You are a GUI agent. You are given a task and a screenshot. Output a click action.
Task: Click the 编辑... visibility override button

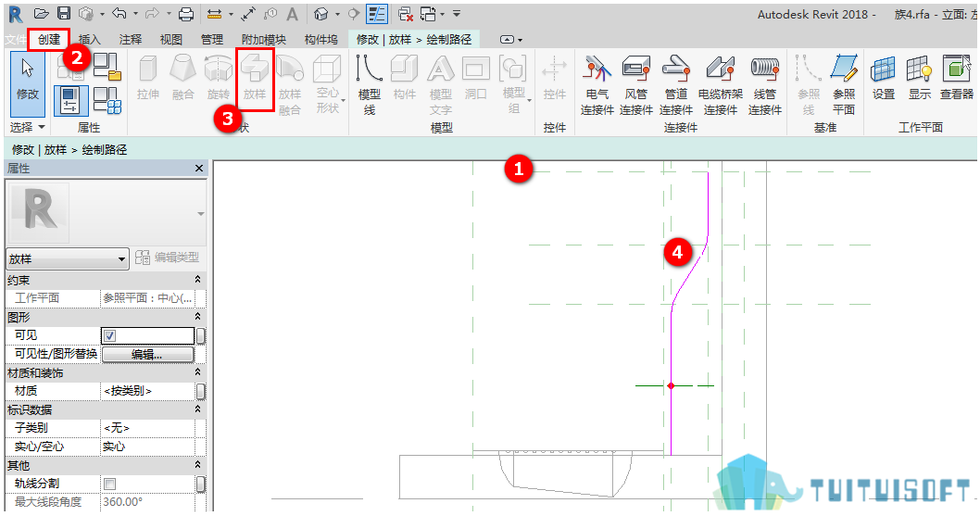[147, 355]
